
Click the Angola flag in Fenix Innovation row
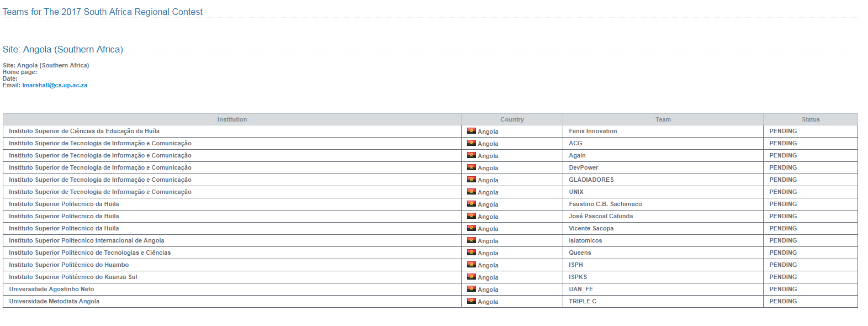click(472, 131)
